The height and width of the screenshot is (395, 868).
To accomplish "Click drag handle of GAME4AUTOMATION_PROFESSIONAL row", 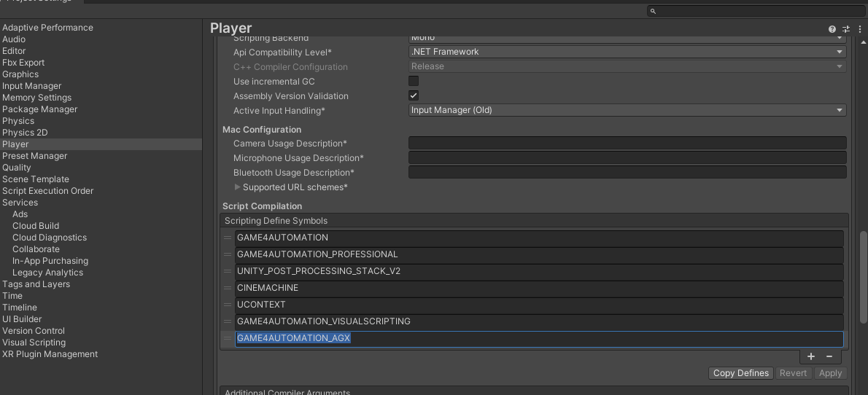I will coord(228,254).
